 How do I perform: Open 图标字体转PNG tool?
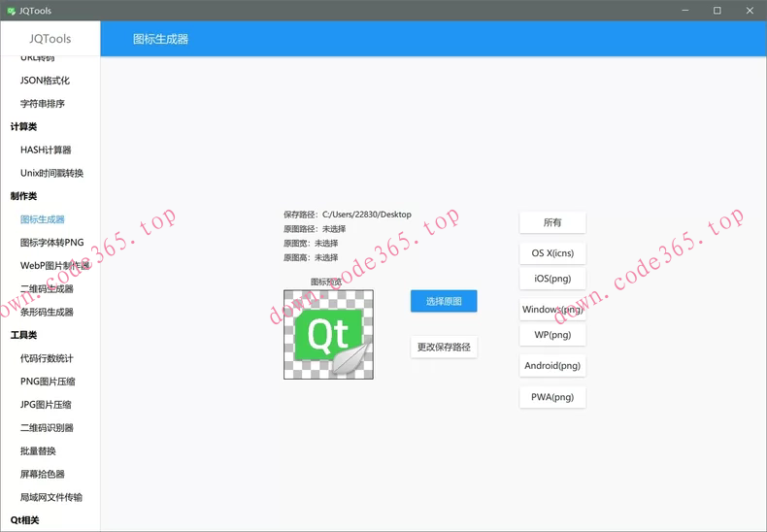tap(51, 243)
